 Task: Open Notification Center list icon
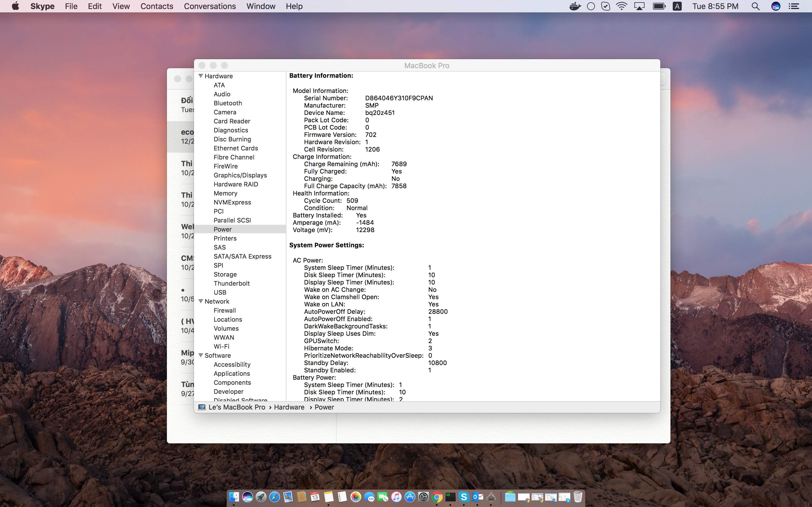pos(794,6)
